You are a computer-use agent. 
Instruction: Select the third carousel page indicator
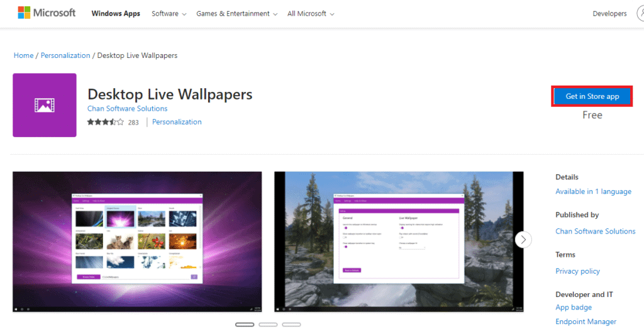tap(291, 325)
